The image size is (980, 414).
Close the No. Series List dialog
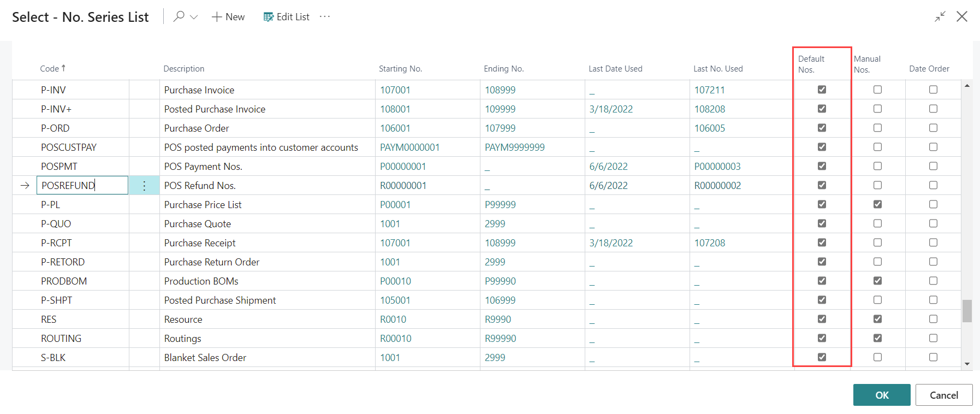962,17
